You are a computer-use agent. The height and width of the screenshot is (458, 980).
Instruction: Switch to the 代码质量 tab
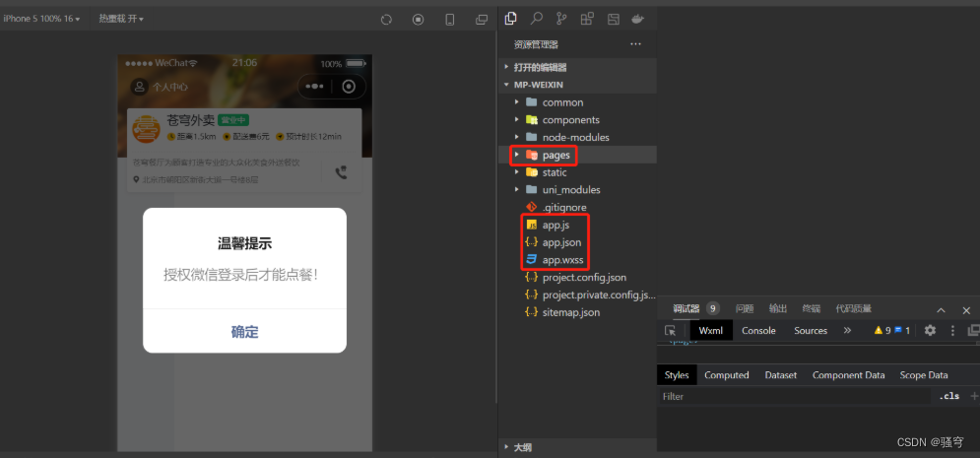(x=854, y=308)
